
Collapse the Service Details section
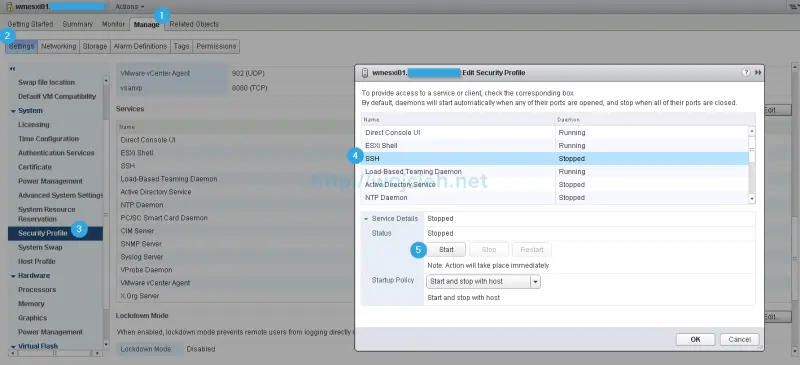[366, 218]
